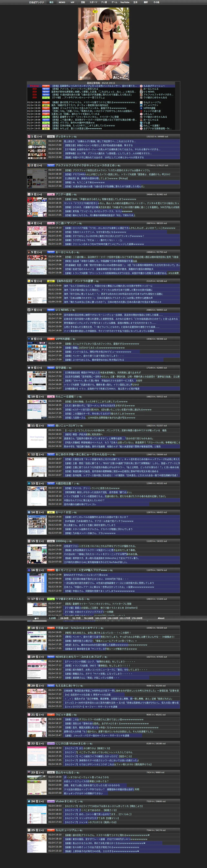Click トレンドの通り道 favicon in latest list
Image resolution: width=207 pixels, height=868 pixels.
click(x=141, y=111)
